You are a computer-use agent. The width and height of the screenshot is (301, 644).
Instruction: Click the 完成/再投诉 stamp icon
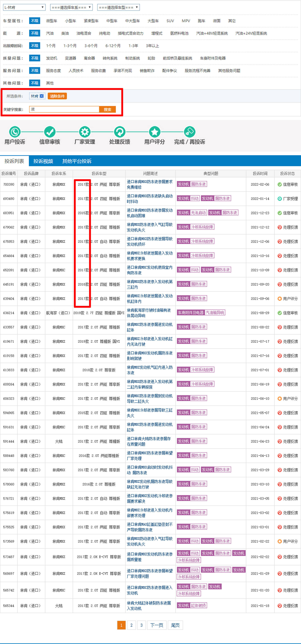(x=190, y=132)
